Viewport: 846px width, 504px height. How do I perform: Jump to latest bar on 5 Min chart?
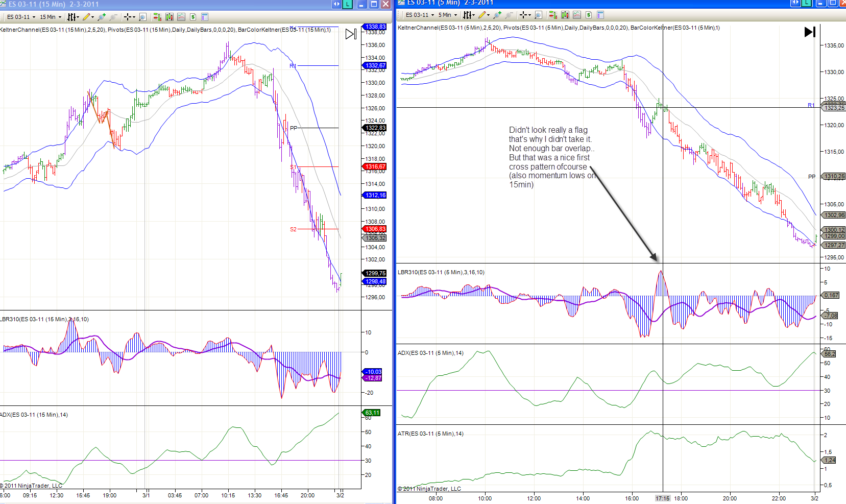pos(810,32)
